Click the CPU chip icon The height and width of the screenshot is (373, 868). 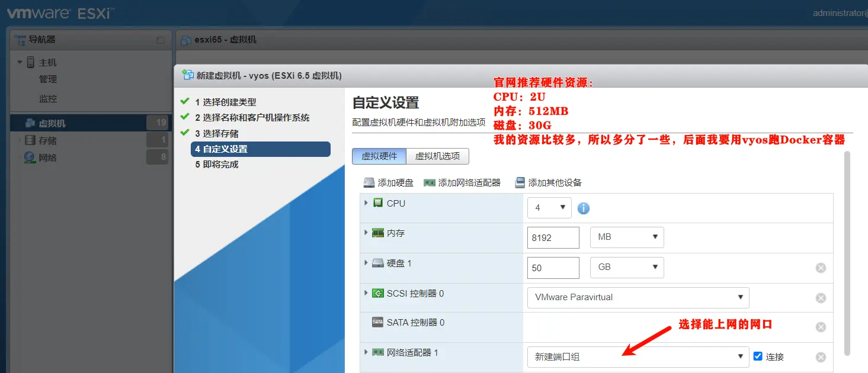click(x=378, y=202)
